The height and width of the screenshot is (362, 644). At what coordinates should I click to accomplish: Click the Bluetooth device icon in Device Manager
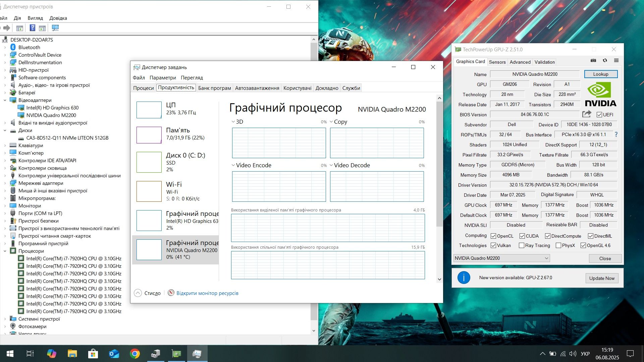tap(13, 47)
